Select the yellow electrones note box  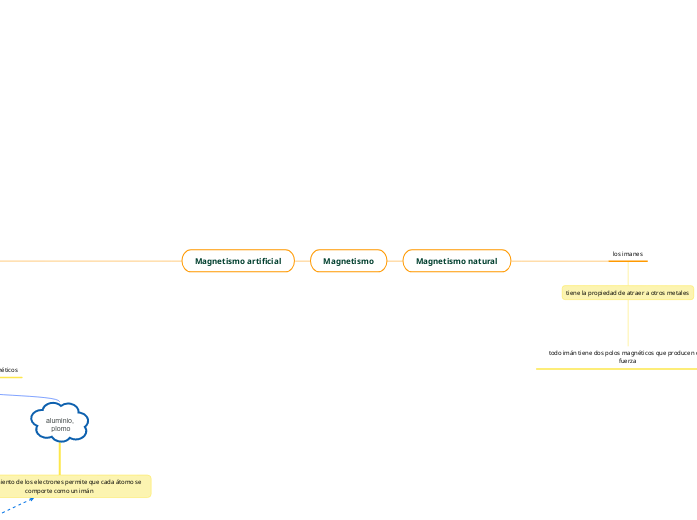(75, 486)
